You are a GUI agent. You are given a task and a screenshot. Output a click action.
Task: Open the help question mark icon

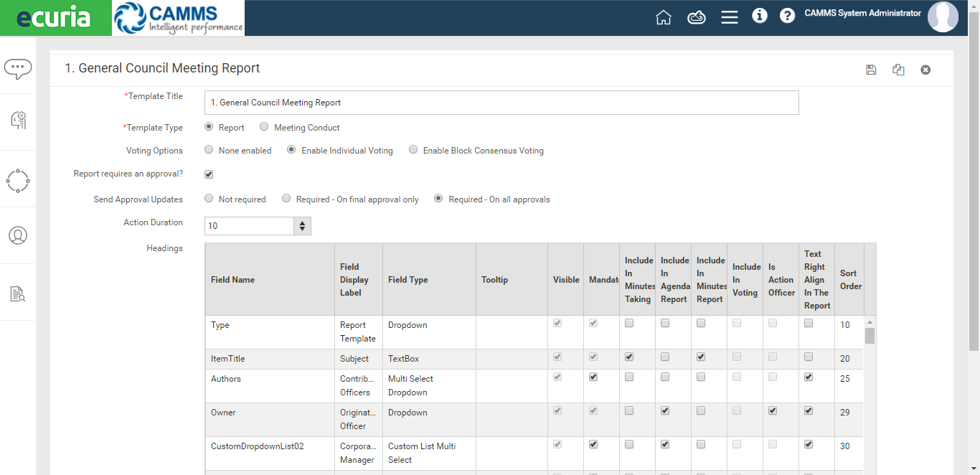point(788,16)
